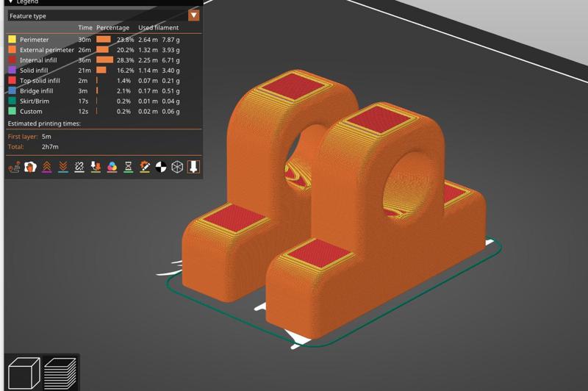Viewport: 588px width, 391px height.
Task: Click Custom filament weight 0.06 g
Action: coord(171,111)
